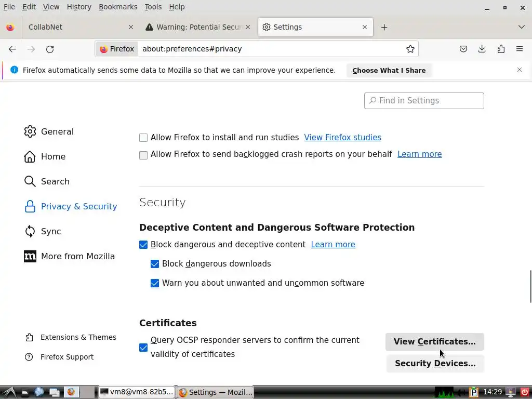Go back using the back arrow
Image resolution: width=532 pixels, height=399 pixels.
point(12,49)
